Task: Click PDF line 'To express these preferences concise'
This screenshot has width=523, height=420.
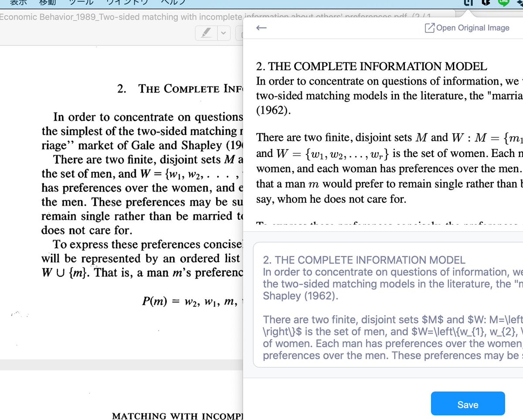Action: 147,244
